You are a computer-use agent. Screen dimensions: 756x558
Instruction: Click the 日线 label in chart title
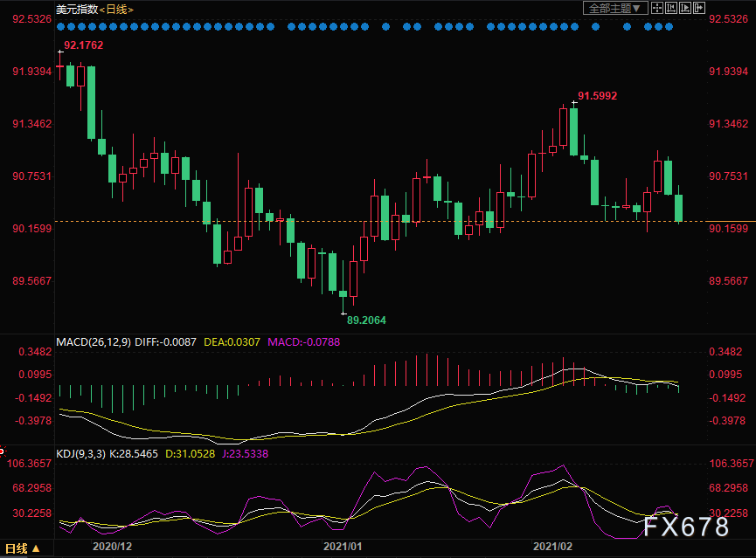(x=116, y=9)
